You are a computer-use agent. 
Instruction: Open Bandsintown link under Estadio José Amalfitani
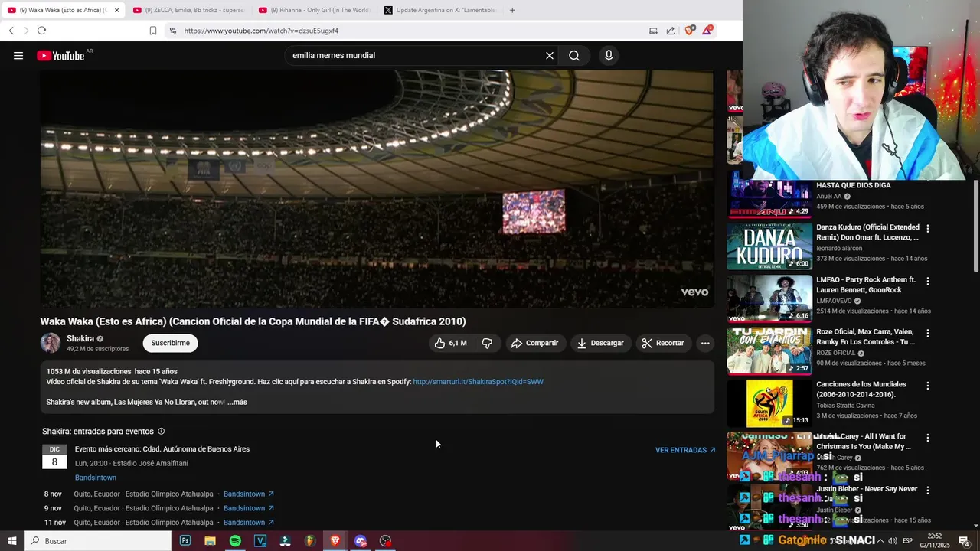click(x=96, y=478)
